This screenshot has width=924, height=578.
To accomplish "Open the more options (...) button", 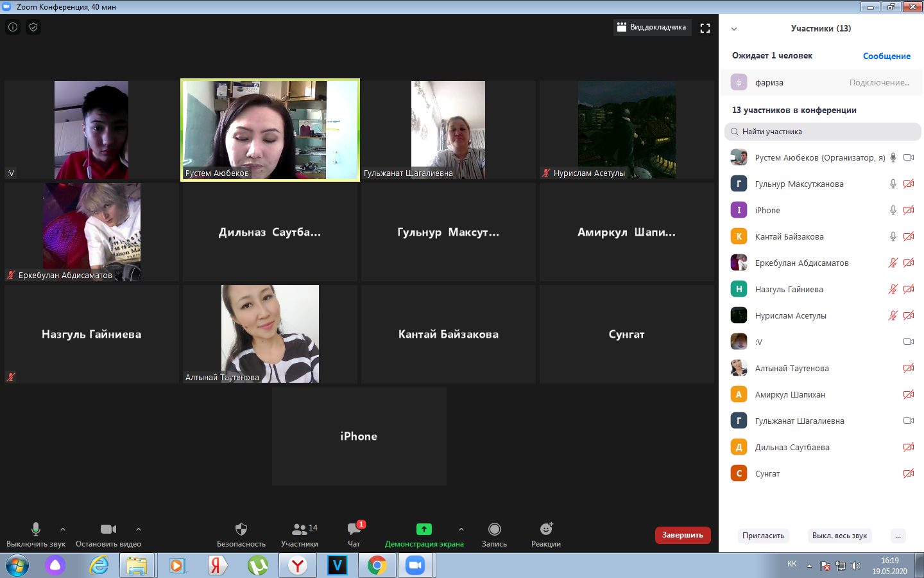I will tap(898, 536).
